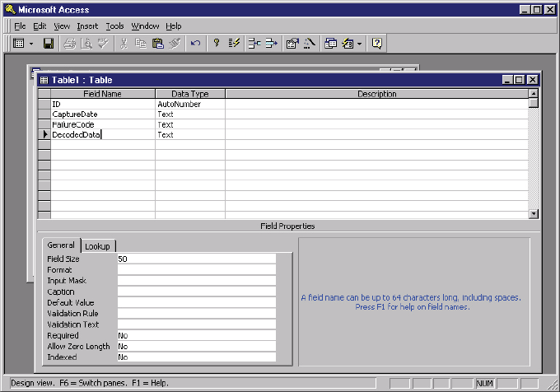560x392 pixels.
Task: Select the ID field name cell
Action: pyautogui.click(x=103, y=104)
